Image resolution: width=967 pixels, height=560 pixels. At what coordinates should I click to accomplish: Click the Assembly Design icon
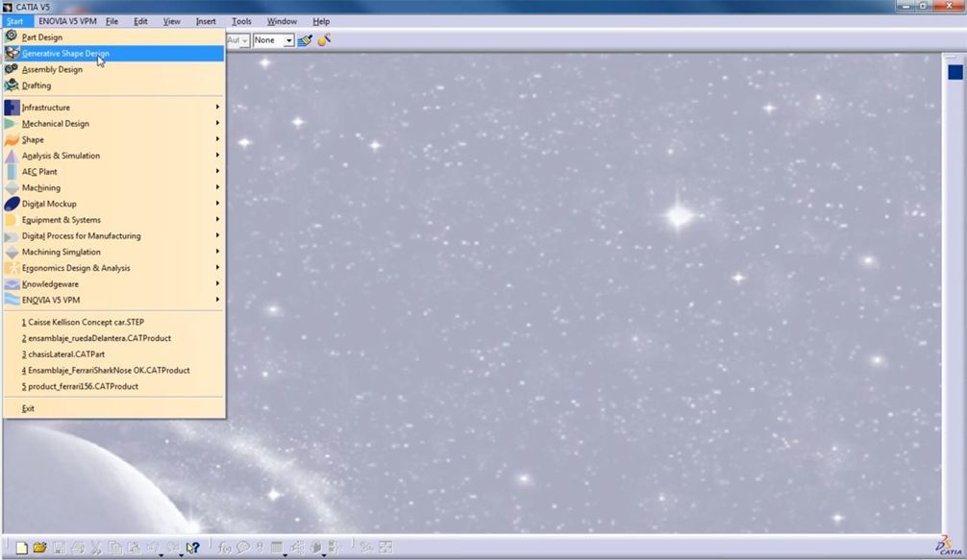12,69
